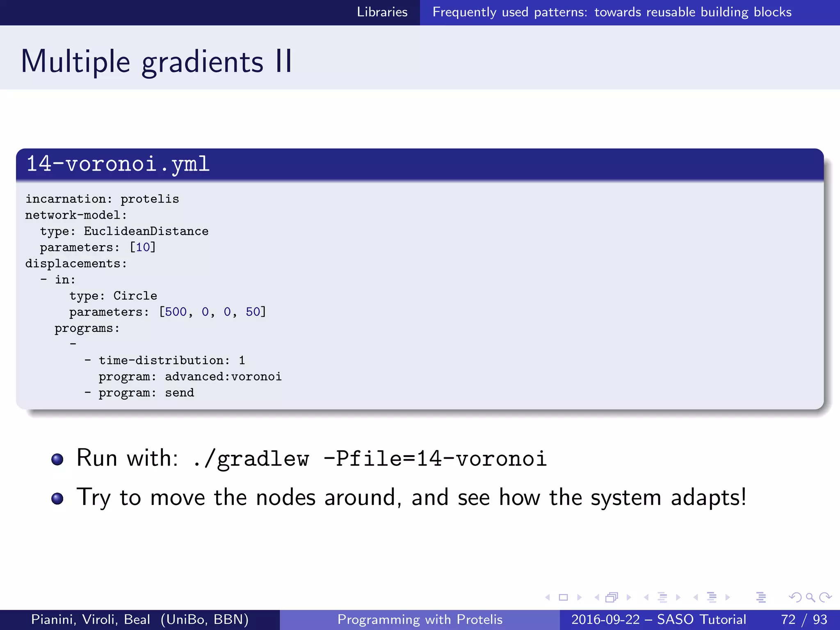This screenshot has height=630, width=840.
Task: Jump to previous subsection arrow
Action: 646,598
